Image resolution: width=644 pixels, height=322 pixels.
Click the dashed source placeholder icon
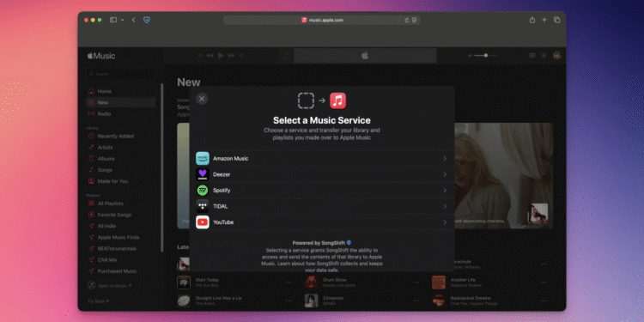pos(306,100)
